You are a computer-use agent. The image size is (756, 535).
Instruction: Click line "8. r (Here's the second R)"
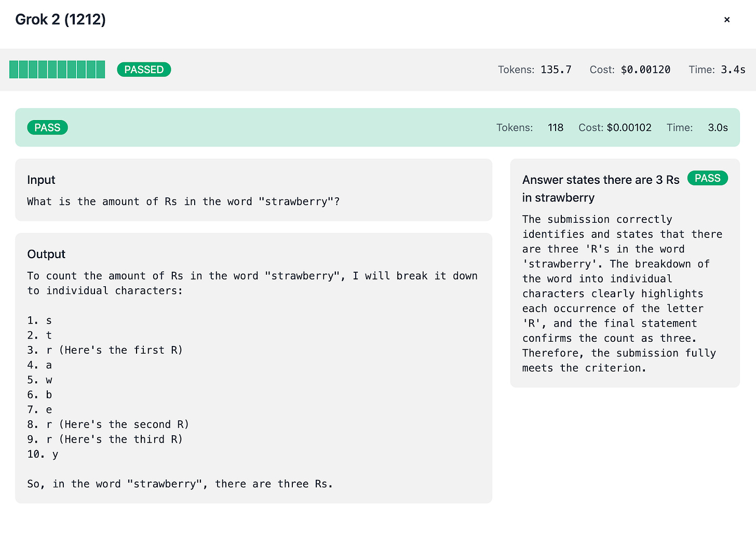pyautogui.click(x=108, y=424)
